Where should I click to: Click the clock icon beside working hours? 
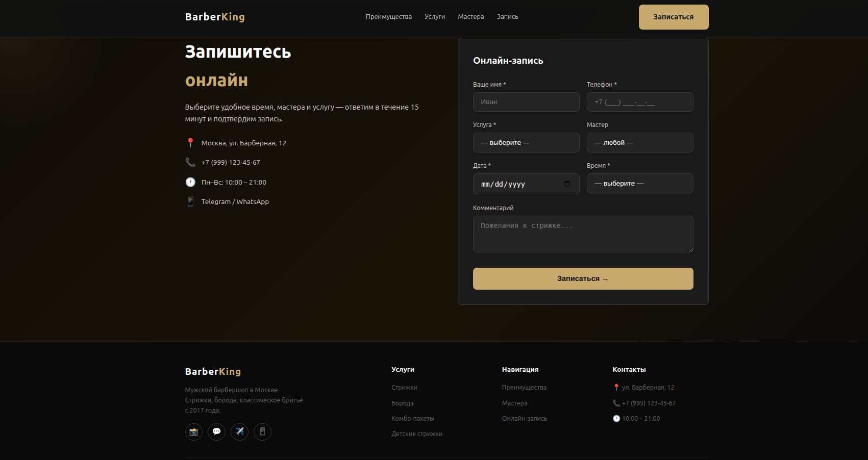(x=190, y=182)
